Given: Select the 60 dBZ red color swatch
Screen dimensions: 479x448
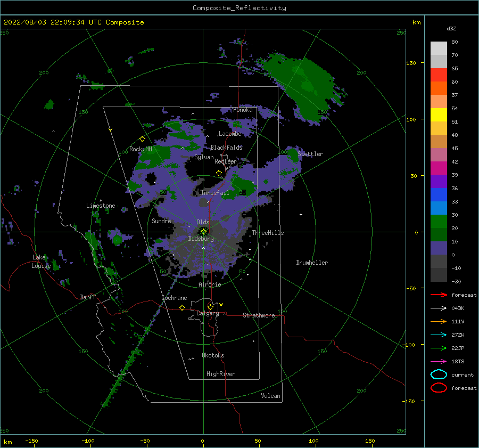Looking at the screenshot, I should (x=439, y=75).
